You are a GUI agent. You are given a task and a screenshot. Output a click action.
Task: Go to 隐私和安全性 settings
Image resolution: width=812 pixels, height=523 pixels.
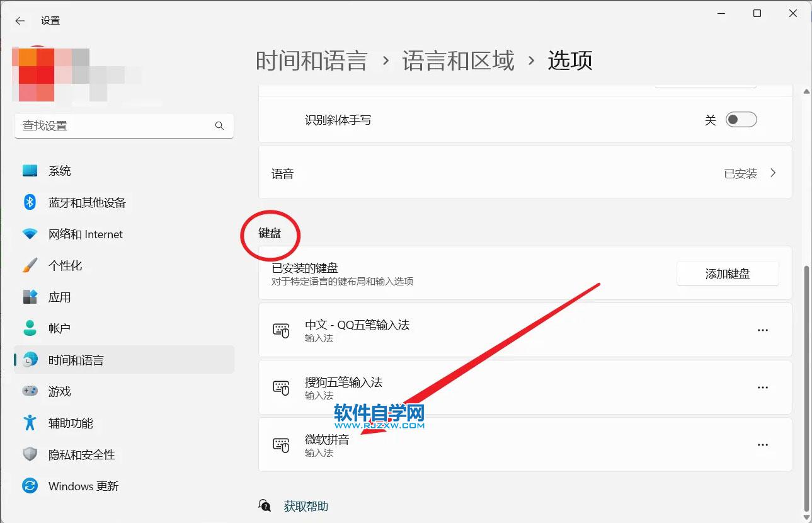(x=81, y=454)
